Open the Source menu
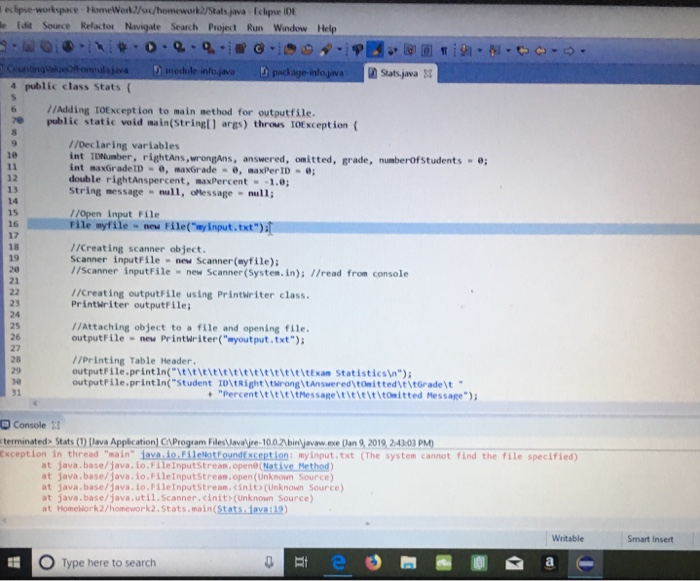This screenshot has height=581, width=700. [x=56, y=26]
